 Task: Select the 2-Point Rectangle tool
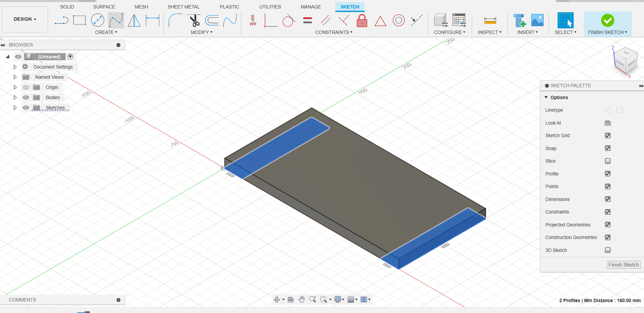[x=80, y=20]
